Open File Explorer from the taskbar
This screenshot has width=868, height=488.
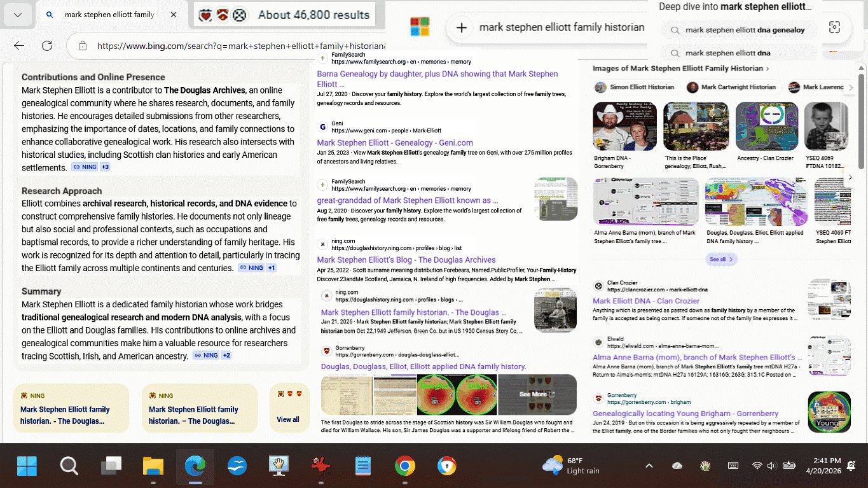pos(153,466)
